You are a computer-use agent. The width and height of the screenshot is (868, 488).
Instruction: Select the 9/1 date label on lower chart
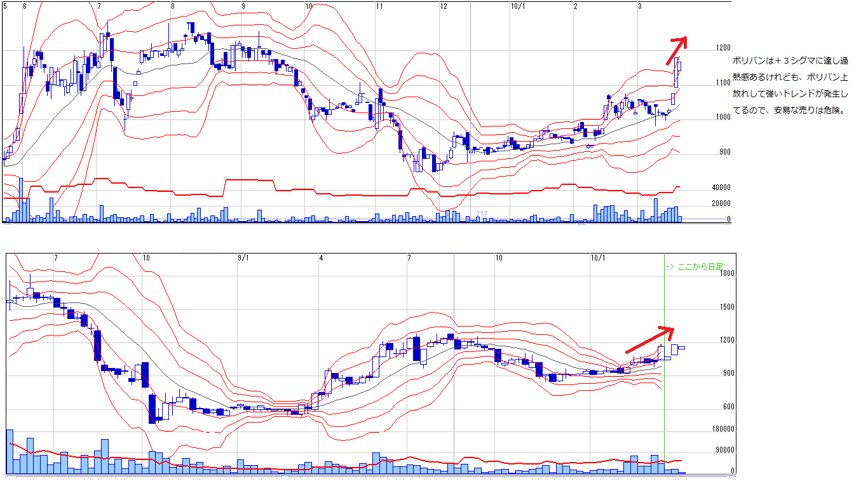click(x=243, y=258)
